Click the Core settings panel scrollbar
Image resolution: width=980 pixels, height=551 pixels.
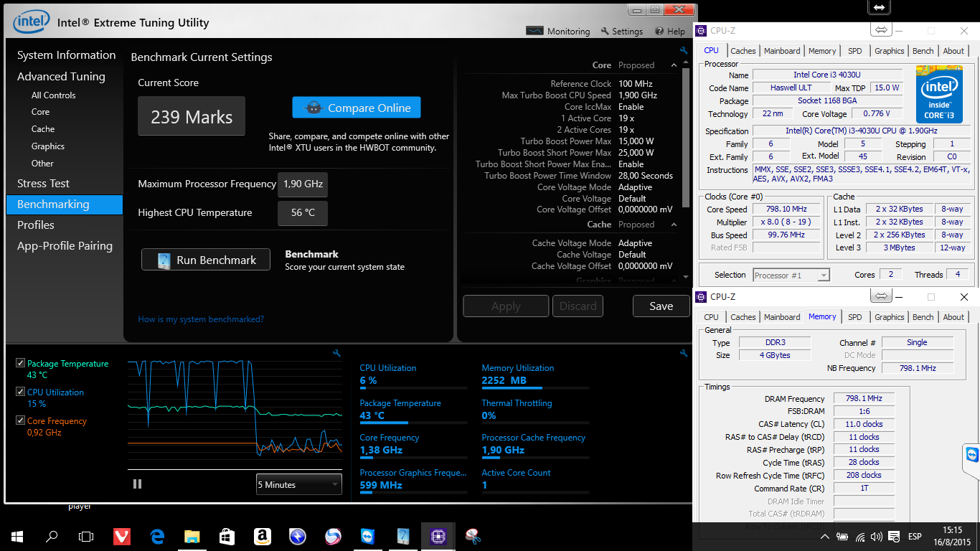pyautogui.click(x=686, y=136)
